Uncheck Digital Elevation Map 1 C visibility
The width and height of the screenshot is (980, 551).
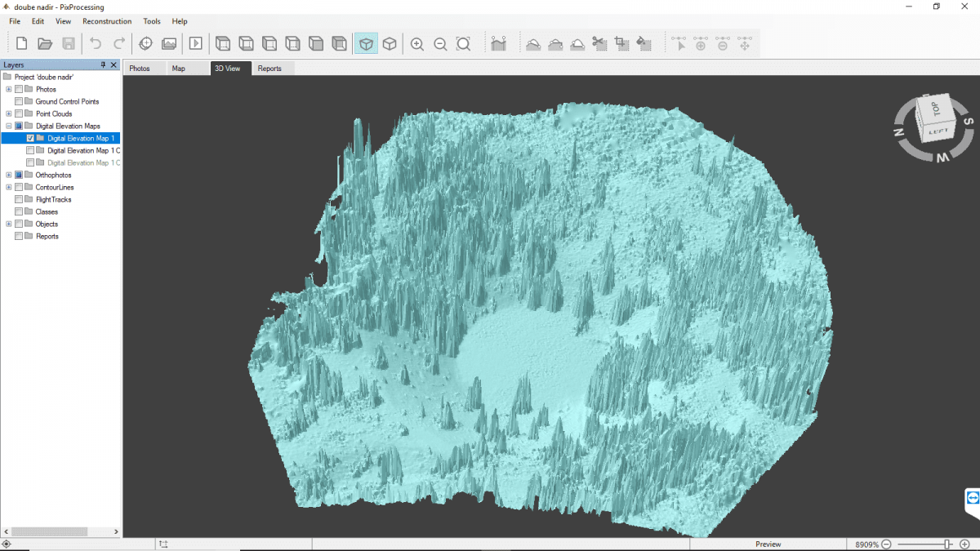tap(29, 150)
